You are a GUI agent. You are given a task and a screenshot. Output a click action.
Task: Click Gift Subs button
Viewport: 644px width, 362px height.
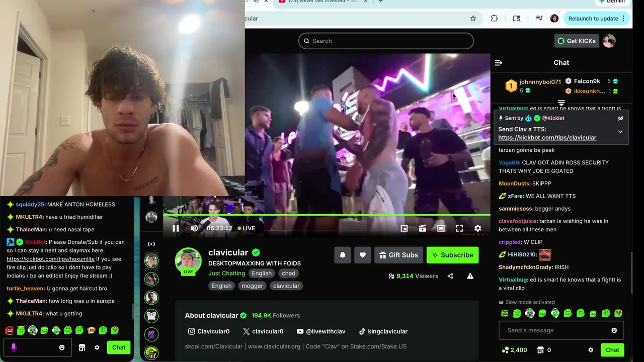398,255
